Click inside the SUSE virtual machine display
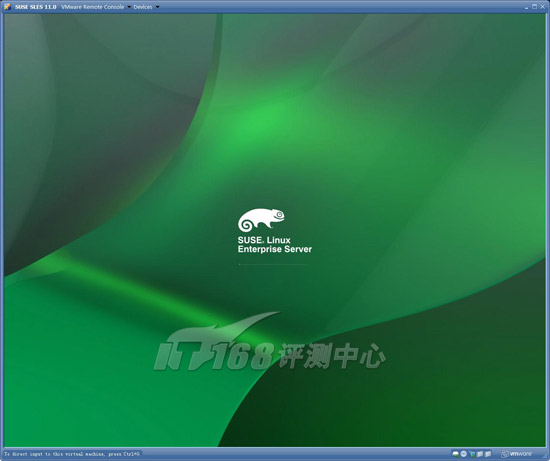 tap(275, 230)
